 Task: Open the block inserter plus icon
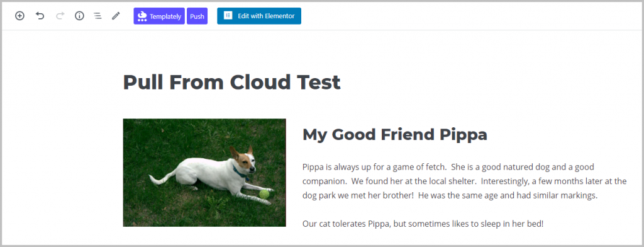pos(19,16)
